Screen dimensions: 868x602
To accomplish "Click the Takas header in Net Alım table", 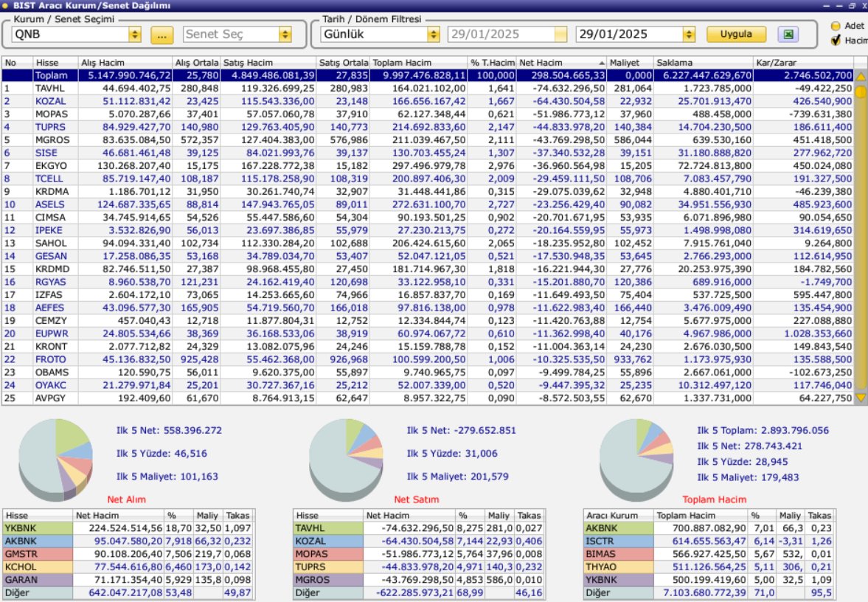I will (x=238, y=515).
